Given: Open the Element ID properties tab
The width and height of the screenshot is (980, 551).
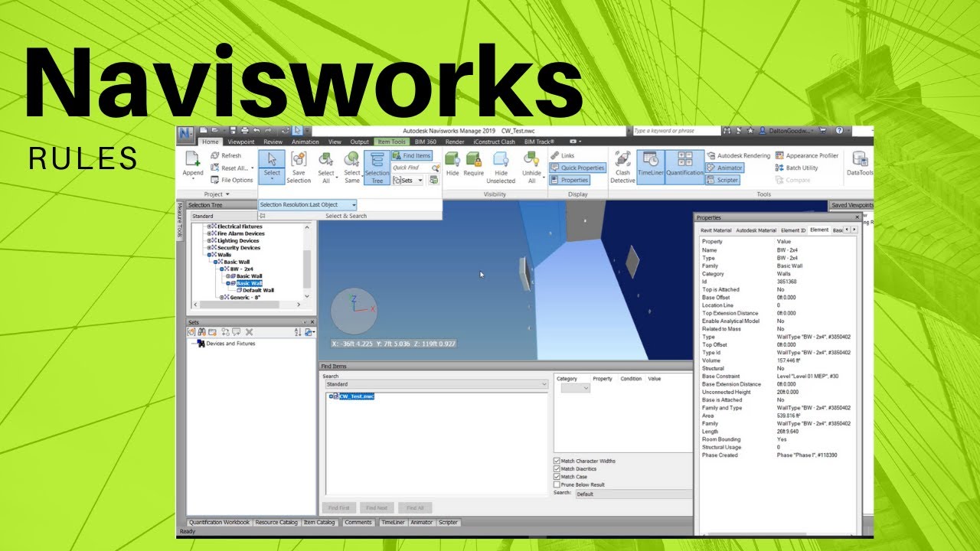Looking at the screenshot, I should [793, 230].
